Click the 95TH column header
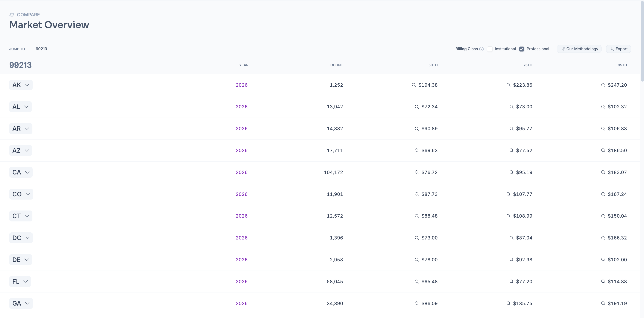 [x=622, y=65]
